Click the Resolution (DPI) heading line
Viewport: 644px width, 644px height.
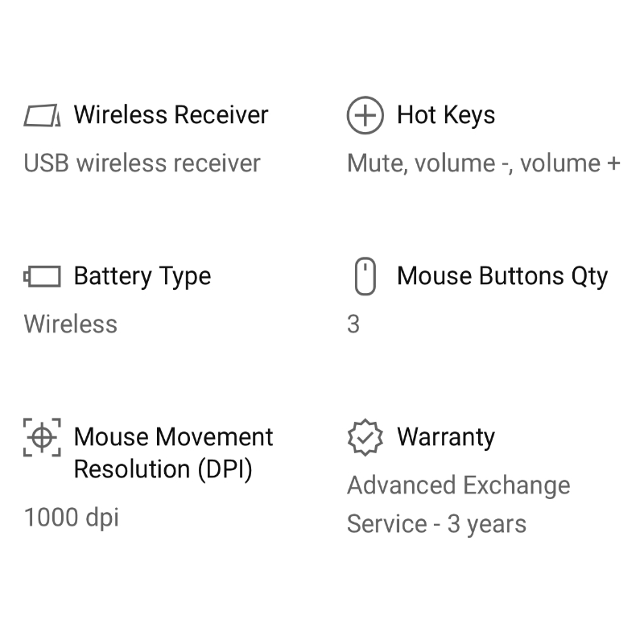[x=163, y=469]
